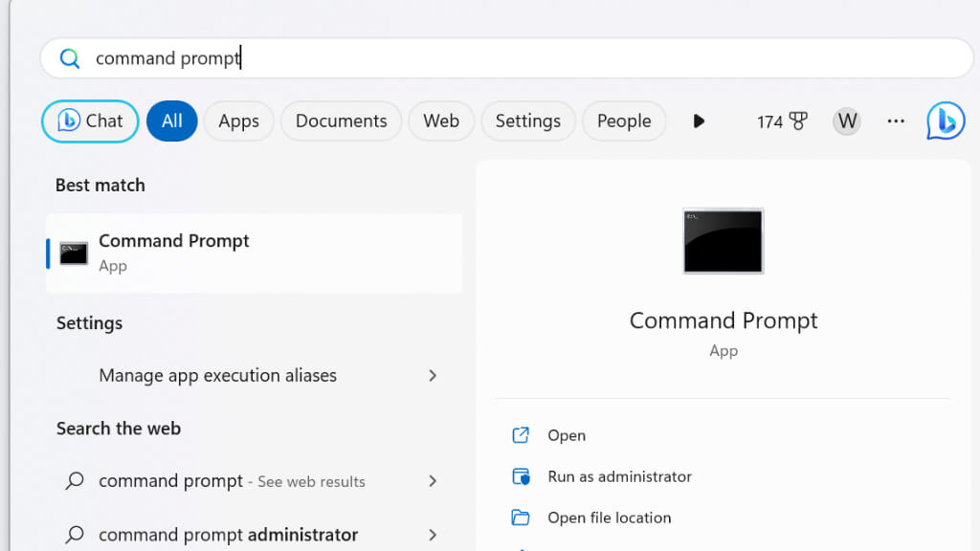Screen dimensions: 980x551
Task: Switch to the Settings filter tab
Action: click(527, 121)
